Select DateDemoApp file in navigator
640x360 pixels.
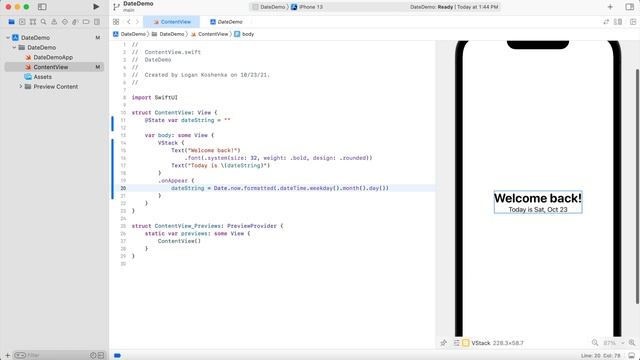[x=54, y=57]
